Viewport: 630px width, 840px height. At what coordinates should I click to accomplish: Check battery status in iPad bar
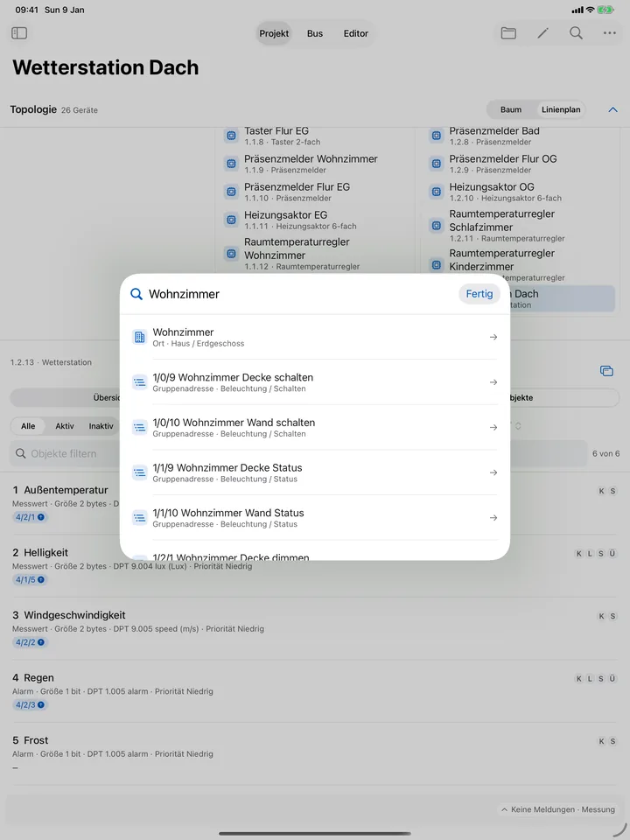(x=605, y=10)
